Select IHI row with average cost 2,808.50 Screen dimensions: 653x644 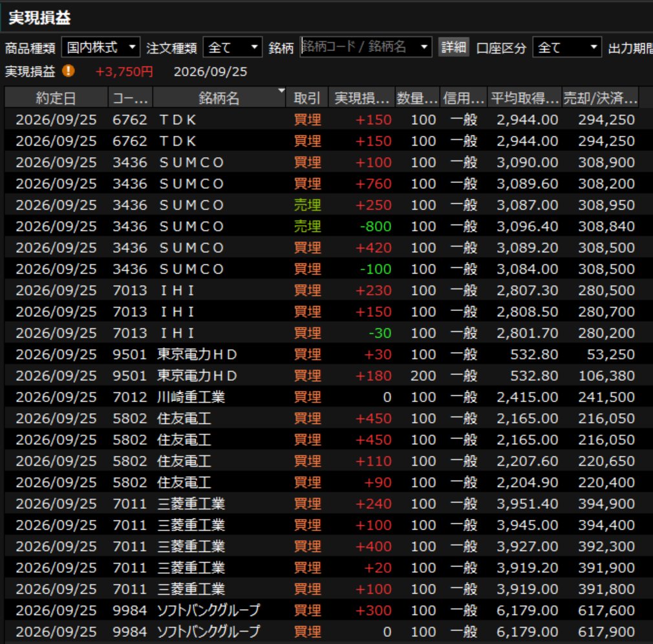[321, 312]
